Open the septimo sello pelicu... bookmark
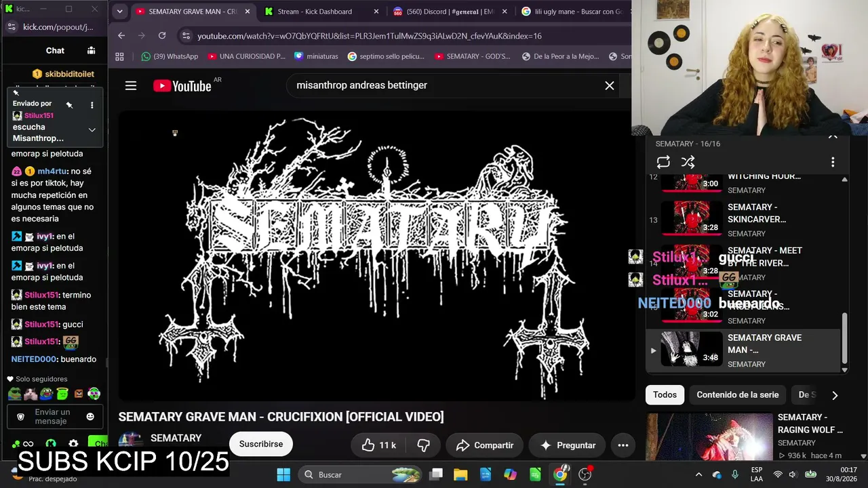 [x=386, y=56]
